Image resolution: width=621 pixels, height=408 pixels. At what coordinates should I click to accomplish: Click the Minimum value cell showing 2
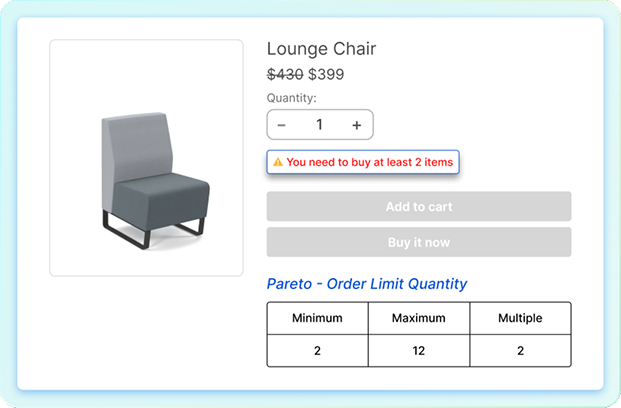[x=317, y=350]
